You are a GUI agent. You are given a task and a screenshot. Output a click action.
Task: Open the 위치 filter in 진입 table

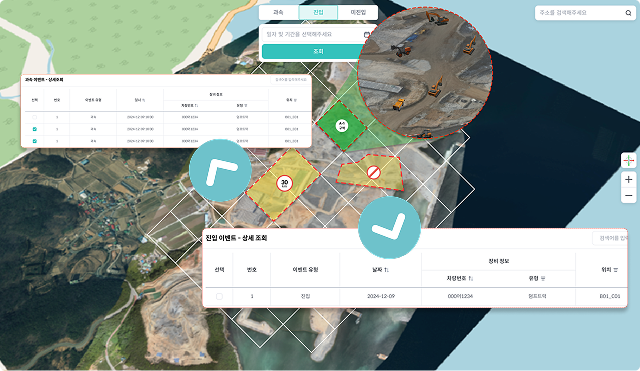[x=615, y=270]
